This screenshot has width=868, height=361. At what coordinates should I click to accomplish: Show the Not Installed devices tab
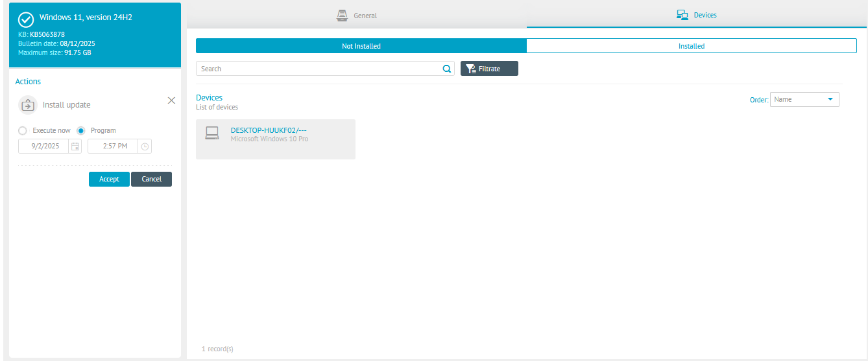[361, 46]
